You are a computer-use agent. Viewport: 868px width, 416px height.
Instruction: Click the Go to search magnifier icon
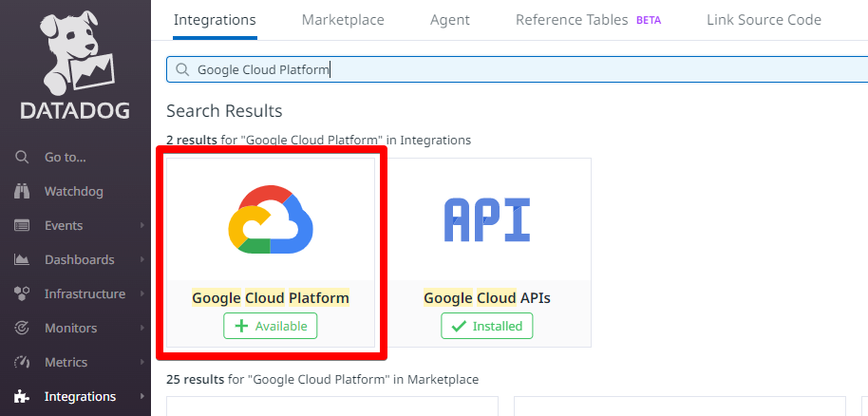pos(22,158)
